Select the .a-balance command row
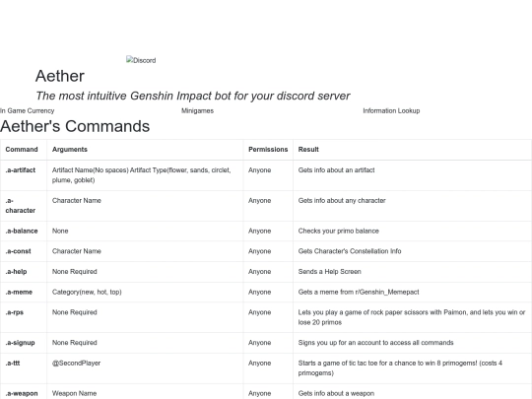Screen dimensions: 532x399 click(x=266, y=232)
